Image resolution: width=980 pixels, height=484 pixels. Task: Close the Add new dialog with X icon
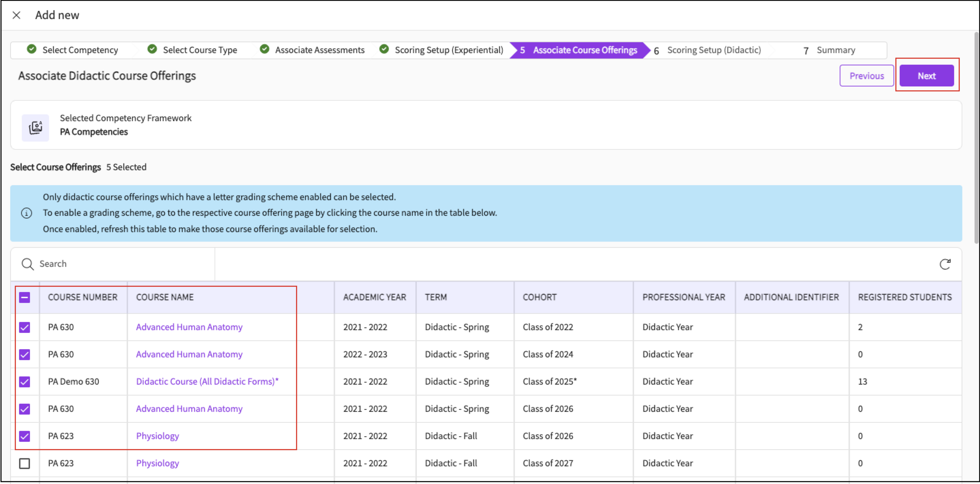pos(16,15)
